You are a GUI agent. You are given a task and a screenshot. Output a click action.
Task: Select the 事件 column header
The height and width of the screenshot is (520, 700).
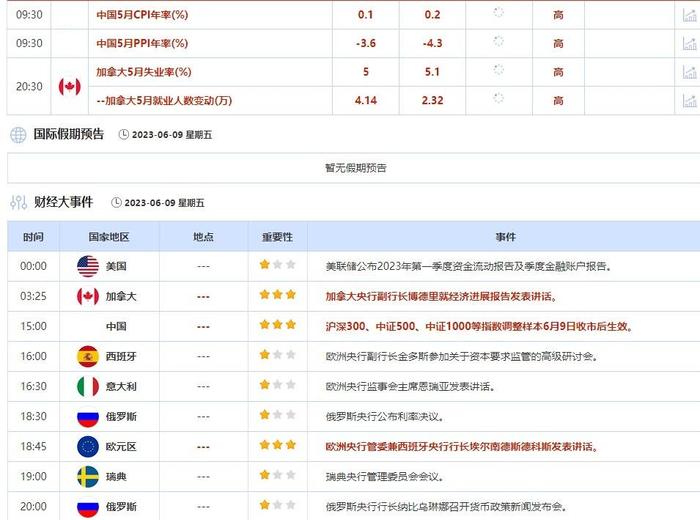tap(505, 237)
